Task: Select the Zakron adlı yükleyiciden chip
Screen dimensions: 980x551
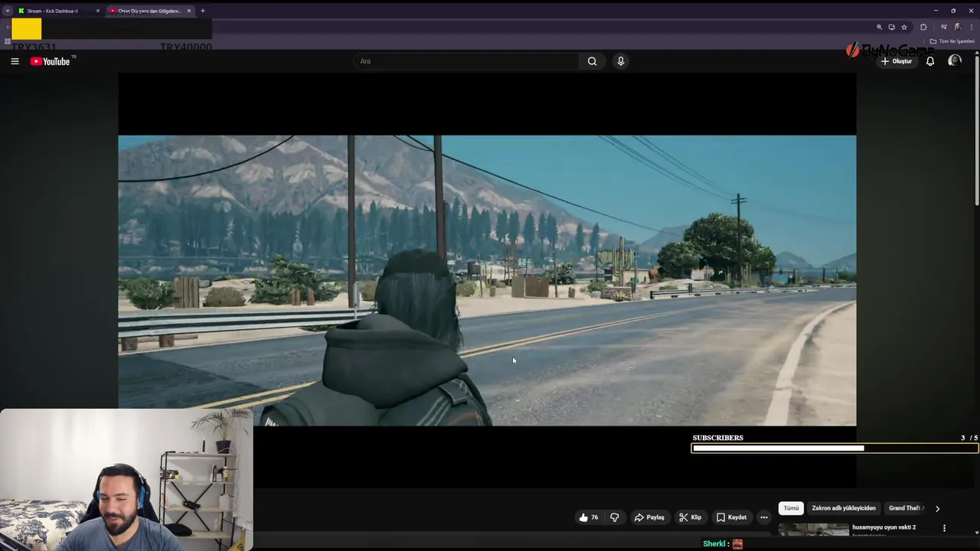Action: [844, 508]
